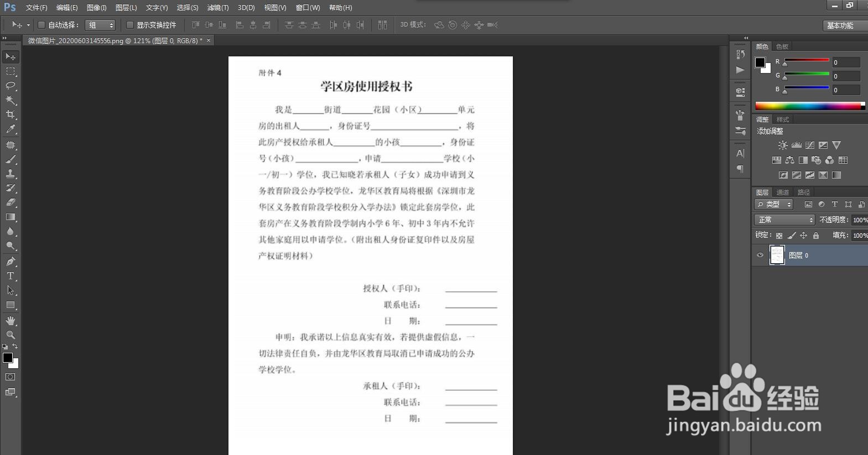Close the 微信图片 document tab
The image size is (868, 455).
click(x=209, y=40)
